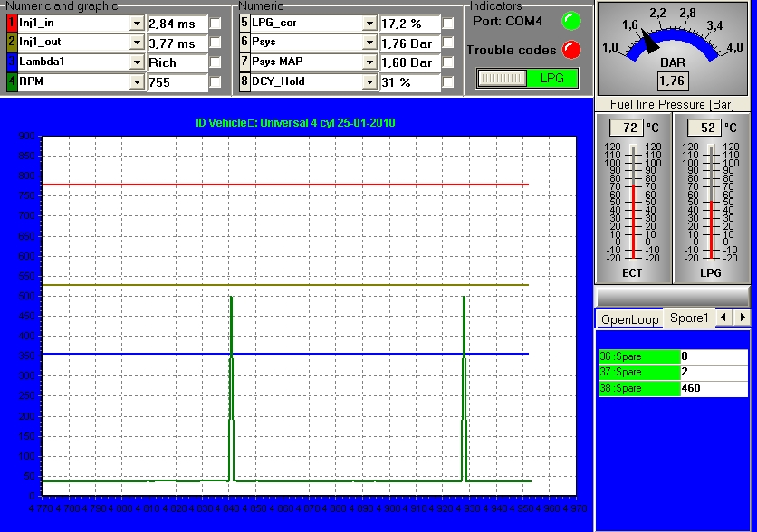Click the fuel line pressure gauge
This screenshot has width=757, height=532.
tap(673, 47)
